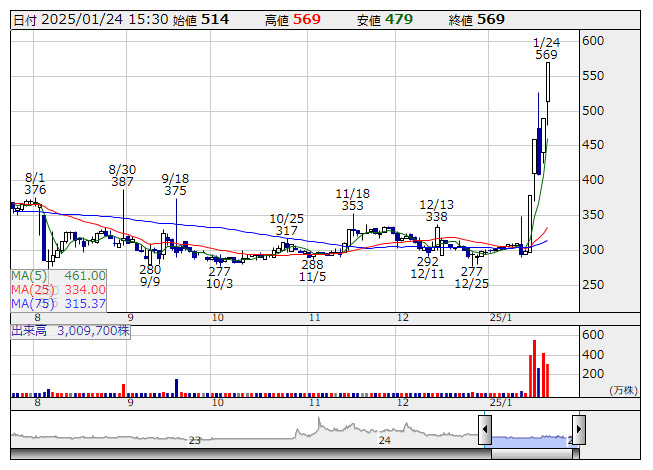Click the blue volume spike at 9/18
This screenshot has height=470, width=653.
176,388
